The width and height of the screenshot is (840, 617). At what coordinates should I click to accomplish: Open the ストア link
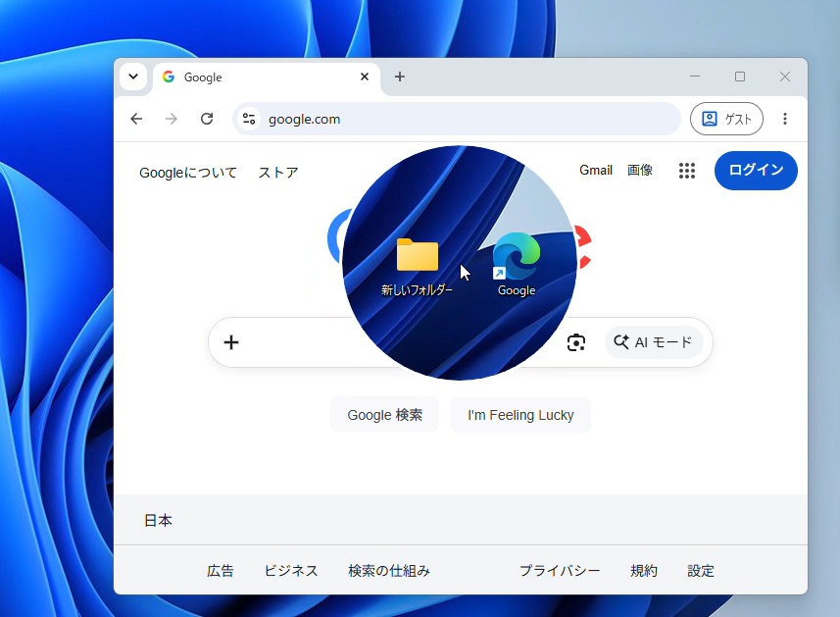pos(278,173)
